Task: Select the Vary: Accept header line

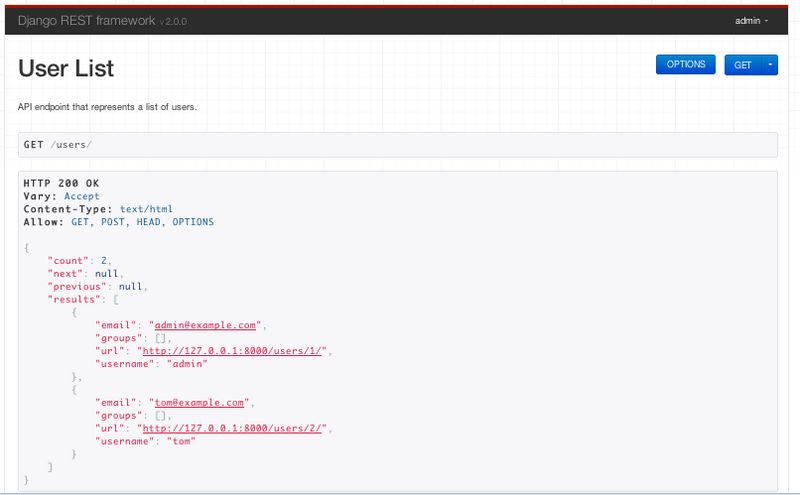Action: [61, 196]
